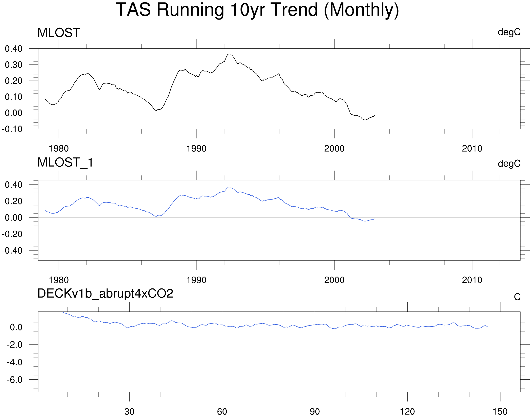Click the -6.0 y-axis label in bottom panel

pos(15,380)
